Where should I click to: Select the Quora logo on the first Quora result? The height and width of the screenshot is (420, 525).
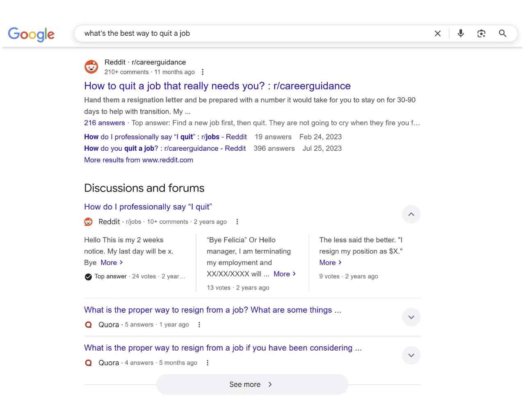pos(88,324)
